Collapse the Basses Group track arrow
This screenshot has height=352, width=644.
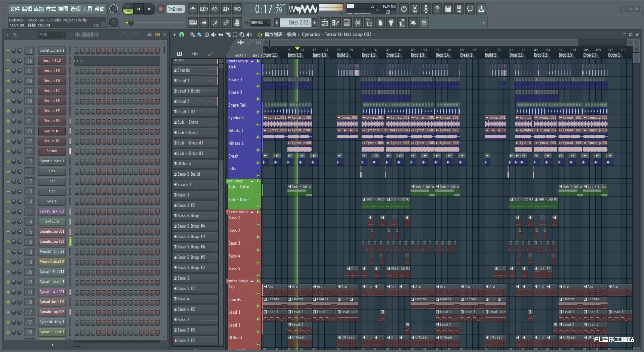252,212
